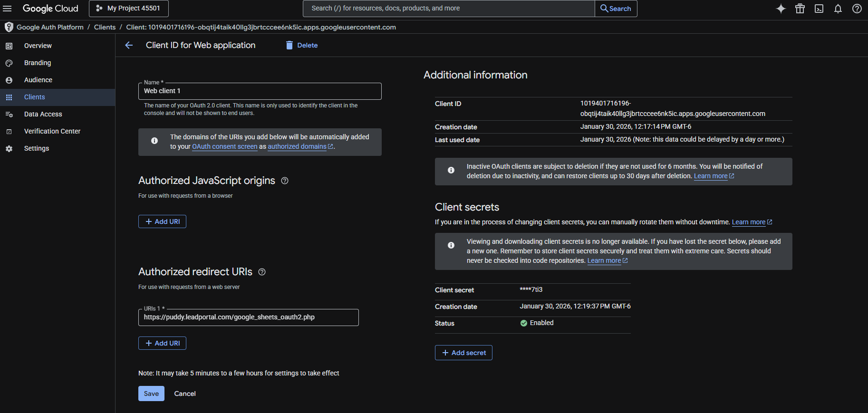Go back using the left arrow
The image size is (868, 413).
[129, 45]
